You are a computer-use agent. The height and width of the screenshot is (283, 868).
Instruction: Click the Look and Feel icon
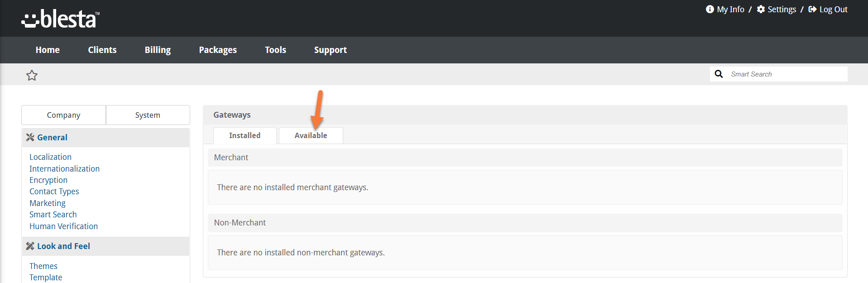click(x=30, y=246)
